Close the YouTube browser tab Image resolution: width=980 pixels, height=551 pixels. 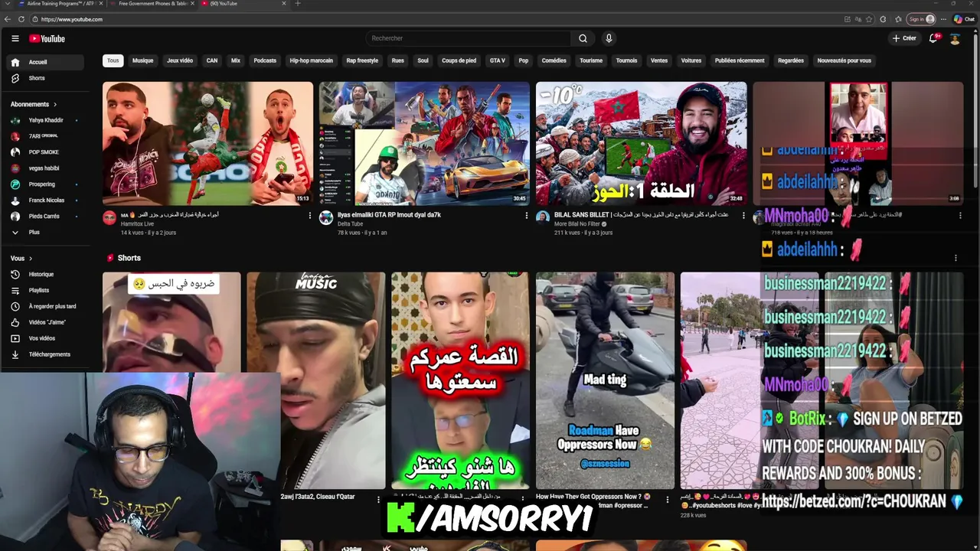tap(284, 4)
